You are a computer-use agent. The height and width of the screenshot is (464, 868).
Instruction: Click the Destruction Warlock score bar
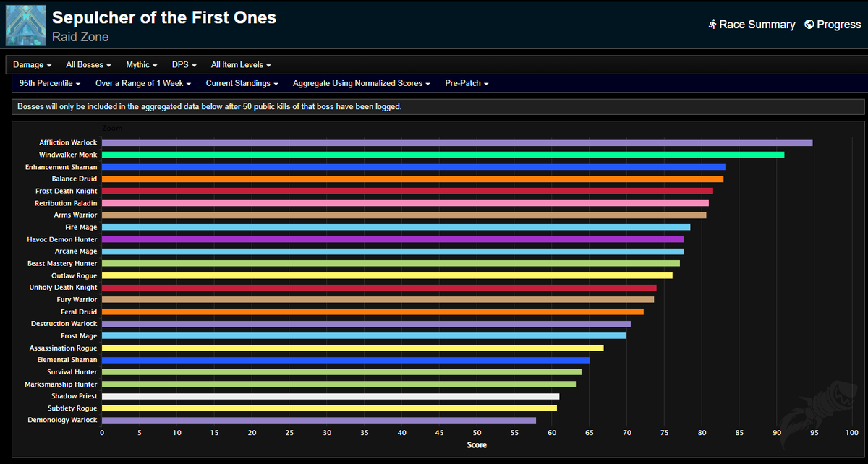[x=366, y=324]
